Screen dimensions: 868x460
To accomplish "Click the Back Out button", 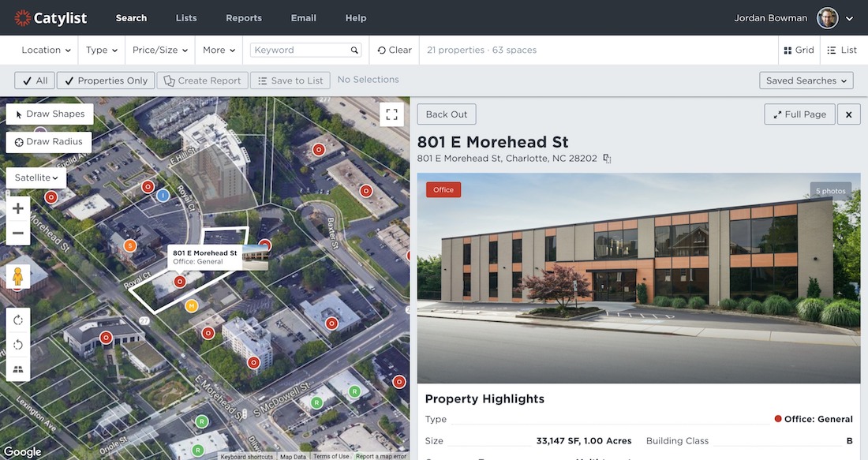I will click(x=446, y=114).
